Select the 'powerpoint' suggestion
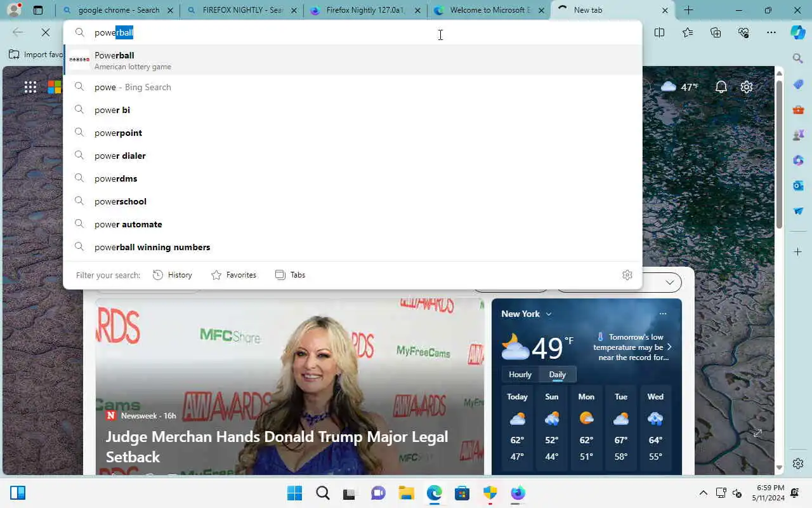 (353, 133)
